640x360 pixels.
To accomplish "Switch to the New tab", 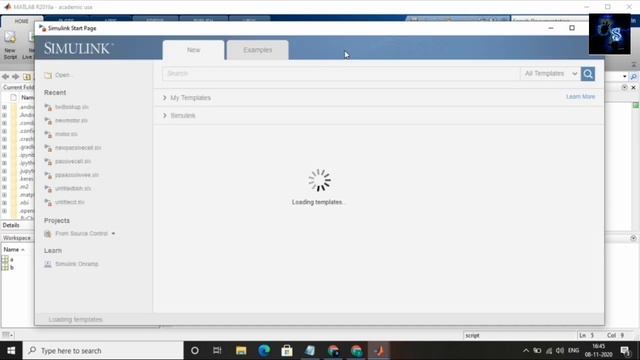I will 193,50.
